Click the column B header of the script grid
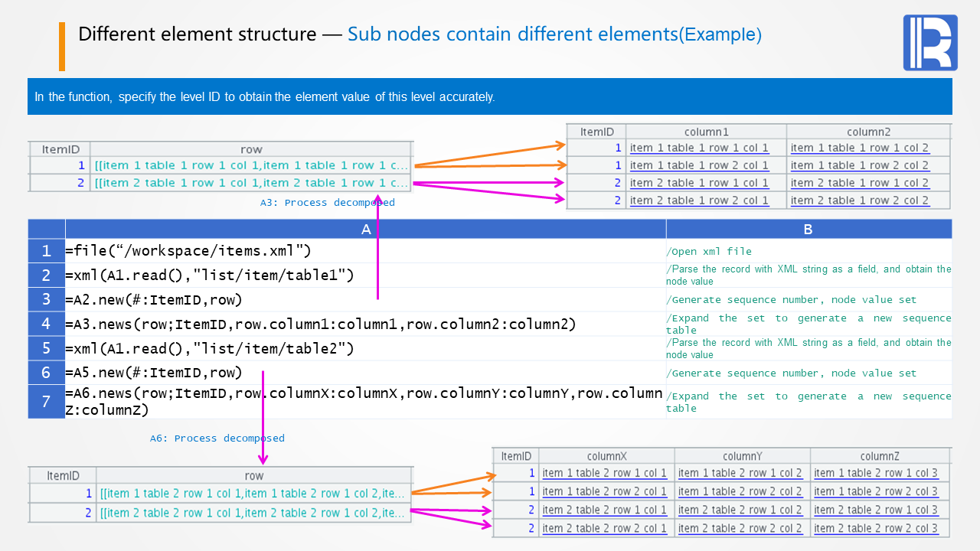The width and height of the screenshot is (980, 551). [808, 229]
